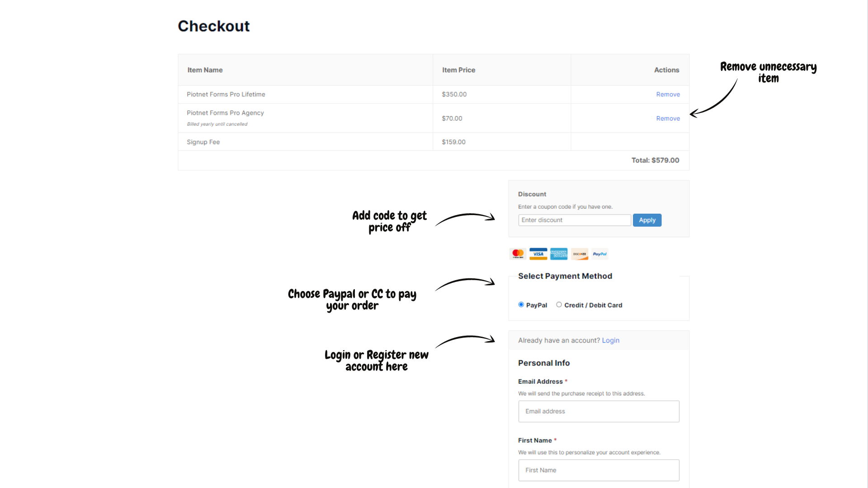This screenshot has height=488, width=868.
Task: Select Credit / Debit Card option
Action: tap(559, 305)
